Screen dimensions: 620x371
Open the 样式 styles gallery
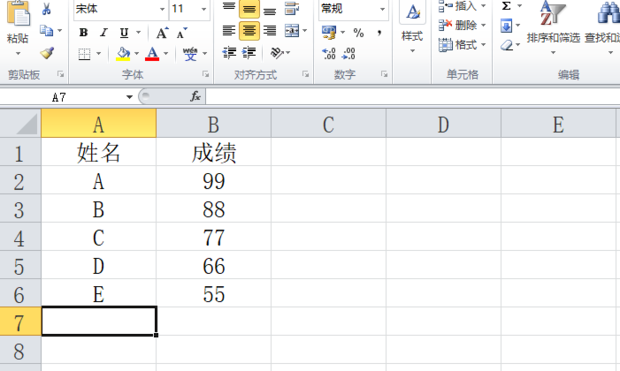pos(412,28)
